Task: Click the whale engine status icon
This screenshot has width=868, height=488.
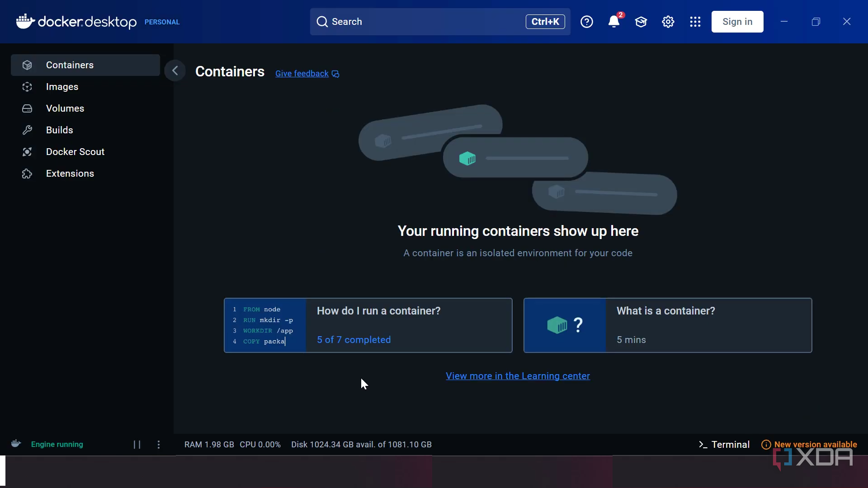Action: pyautogui.click(x=16, y=444)
